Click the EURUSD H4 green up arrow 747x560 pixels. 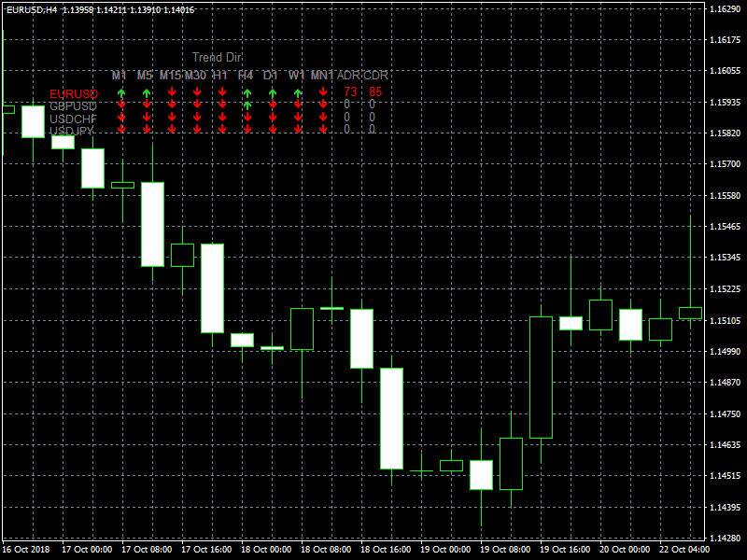(x=247, y=92)
